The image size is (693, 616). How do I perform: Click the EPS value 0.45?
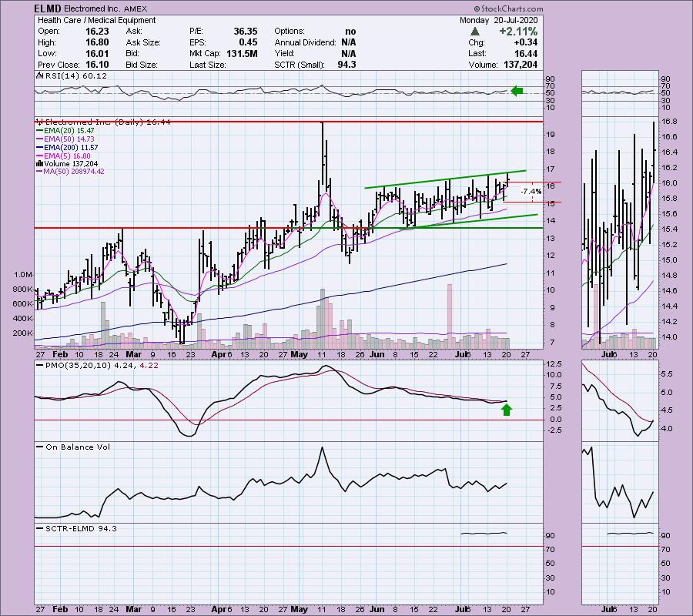pos(249,42)
